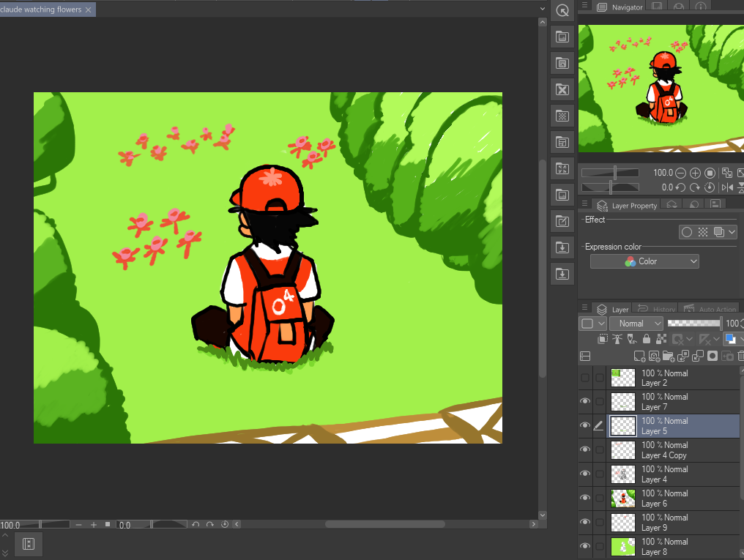This screenshot has height=560, width=744.
Task: Open the ruler display dropdown arrow
Action: click(x=716, y=339)
